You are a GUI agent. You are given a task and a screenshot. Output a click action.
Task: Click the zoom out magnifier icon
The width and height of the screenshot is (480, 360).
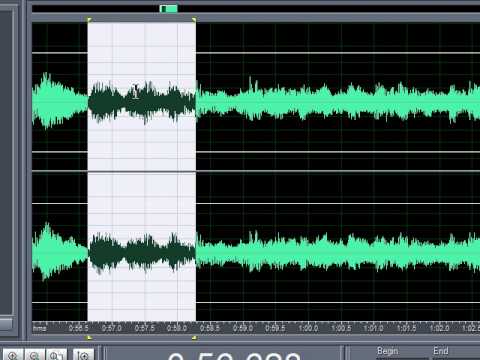tap(35, 355)
